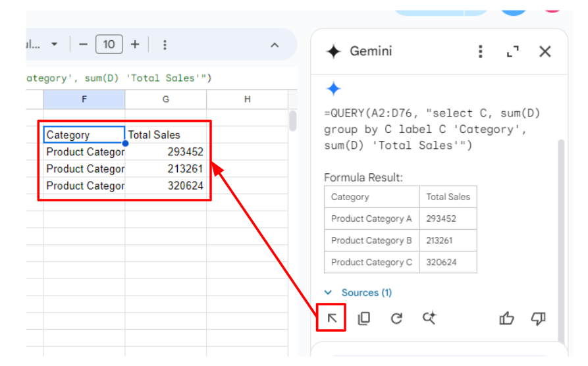
Task: Click the sheet vertical scrollbar
Action: pyautogui.click(x=293, y=120)
